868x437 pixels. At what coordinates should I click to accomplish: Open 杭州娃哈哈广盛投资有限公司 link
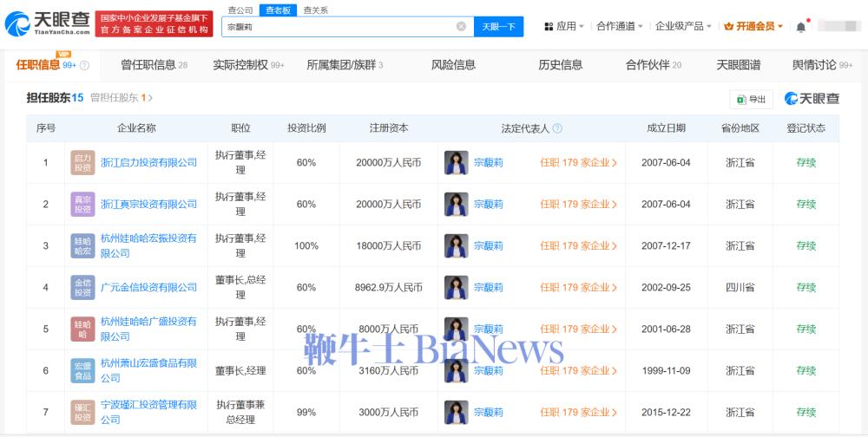click(x=149, y=329)
